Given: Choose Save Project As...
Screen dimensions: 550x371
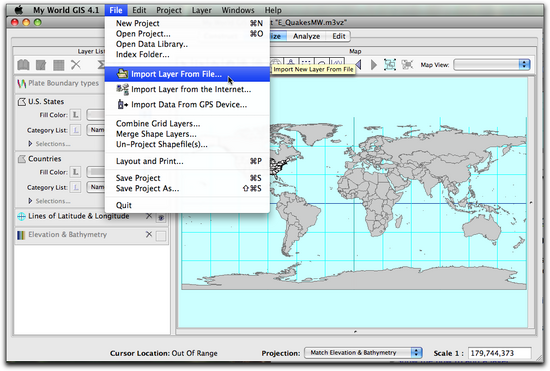Looking at the screenshot, I should pos(188,188).
